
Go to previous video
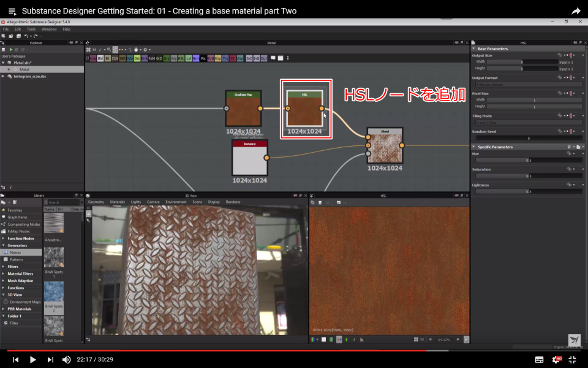coord(15,359)
